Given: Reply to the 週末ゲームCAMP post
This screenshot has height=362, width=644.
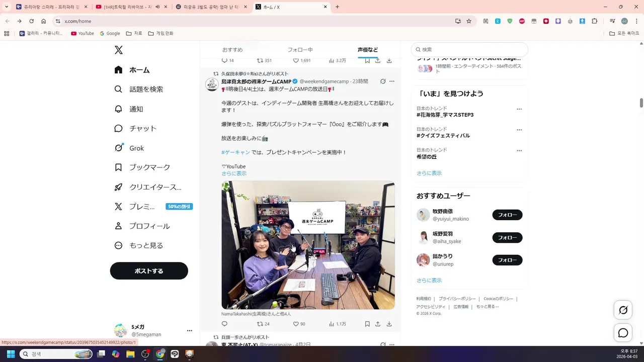Looking at the screenshot, I should pyautogui.click(x=224, y=324).
